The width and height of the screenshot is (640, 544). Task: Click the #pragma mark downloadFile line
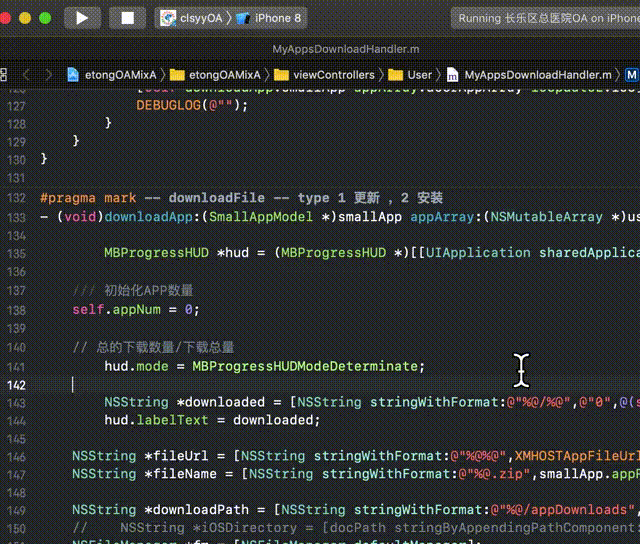pos(241,198)
